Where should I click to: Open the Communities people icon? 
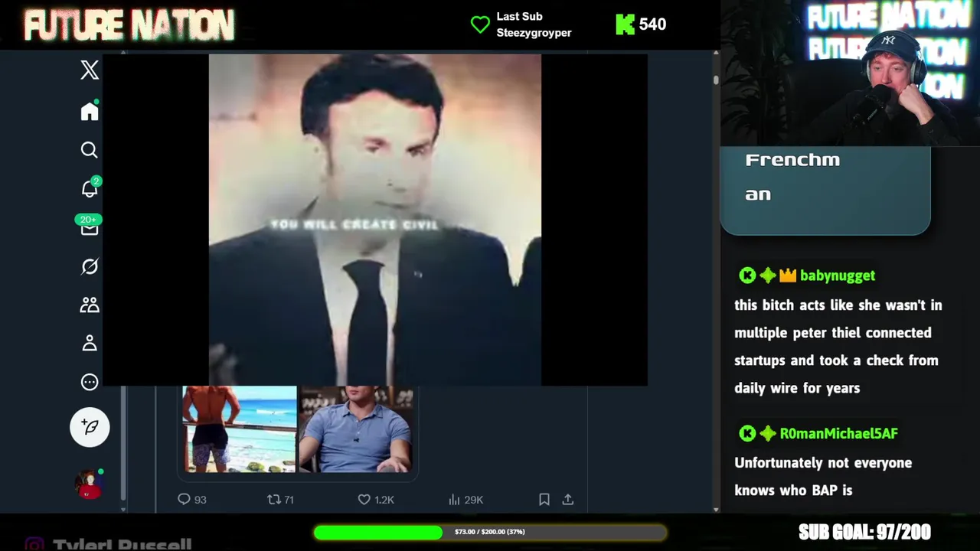pyautogui.click(x=90, y=305)
